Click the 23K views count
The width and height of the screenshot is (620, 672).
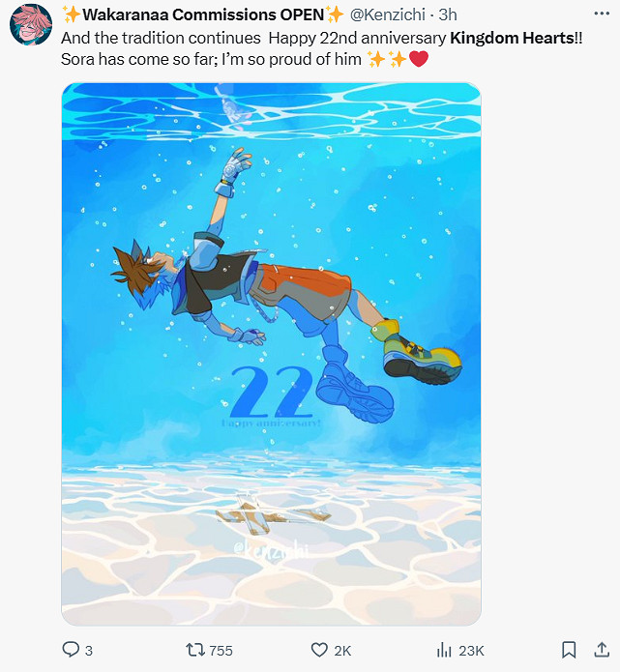click(471, 651)
